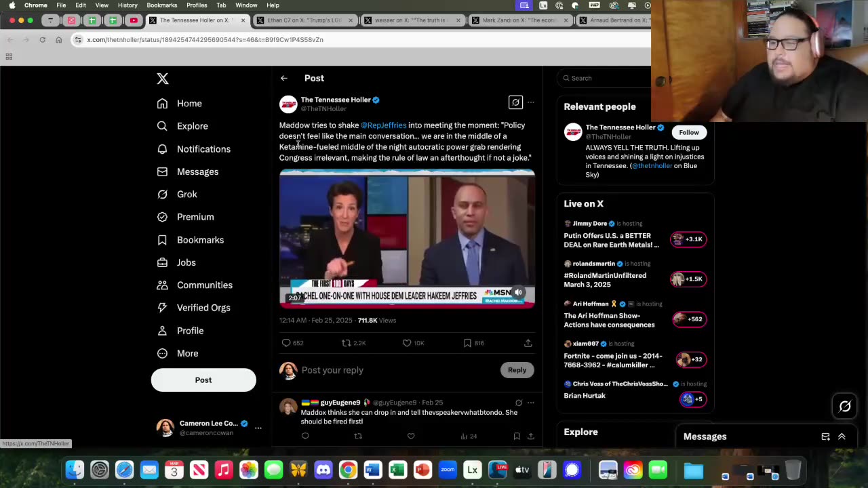This screenshot has width=868, height=488.
Task: Open Communities people icon
Action: (162, 285)
